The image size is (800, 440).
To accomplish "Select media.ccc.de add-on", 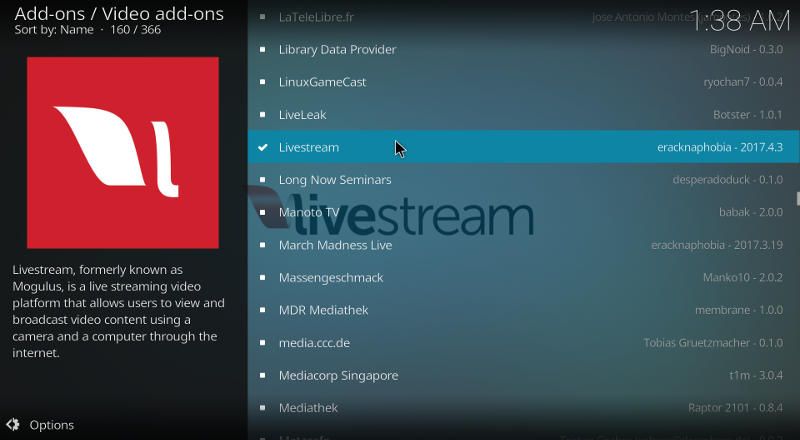I will (x=523, y=343).
